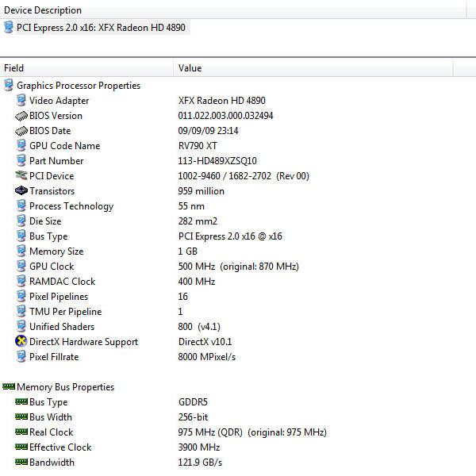This screenshot has width=476, height=476.
Task: Select the Transistors field label
Action: pos(52,191)
